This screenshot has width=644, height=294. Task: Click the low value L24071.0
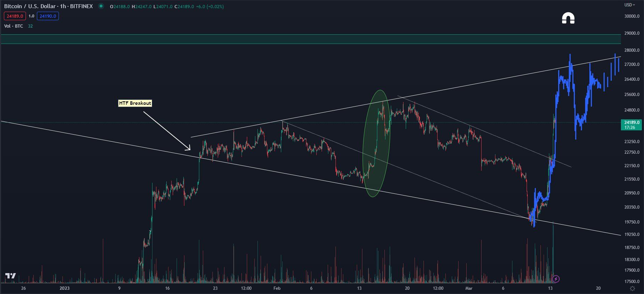[163, 6]
